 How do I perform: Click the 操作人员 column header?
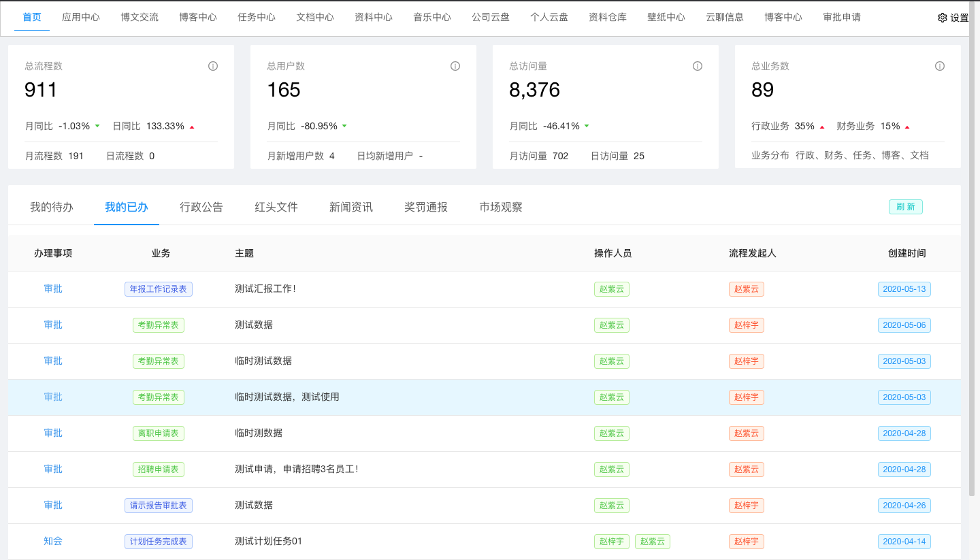coord(613,253)
